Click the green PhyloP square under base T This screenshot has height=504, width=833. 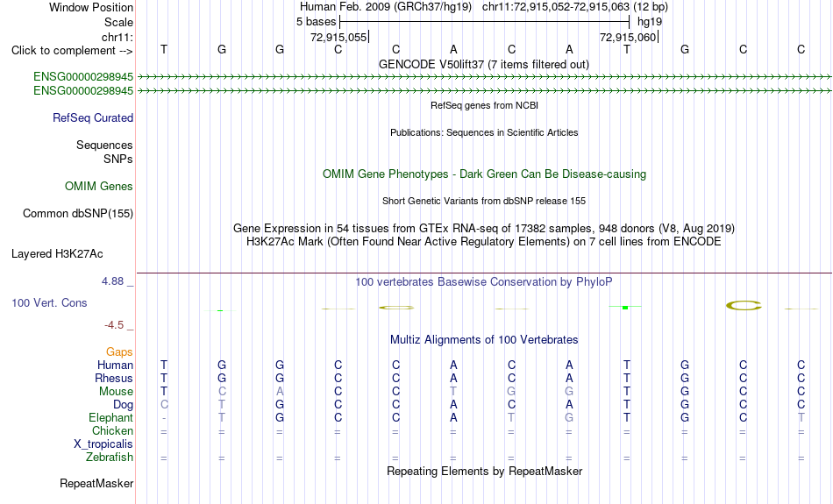click(625, 308)
